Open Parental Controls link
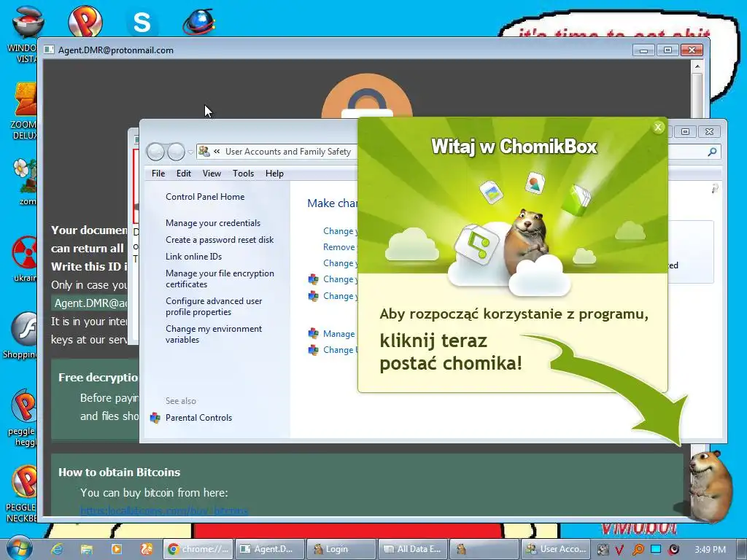 [x=198, y=418]
